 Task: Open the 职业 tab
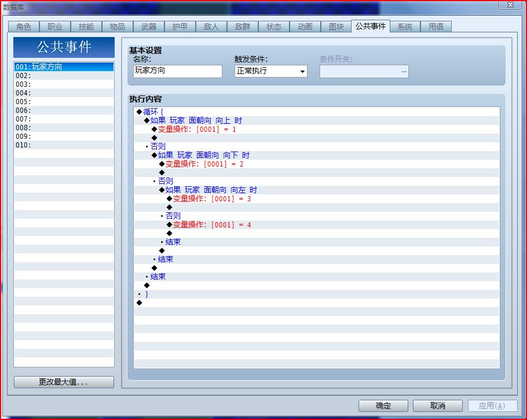point(55,27)
